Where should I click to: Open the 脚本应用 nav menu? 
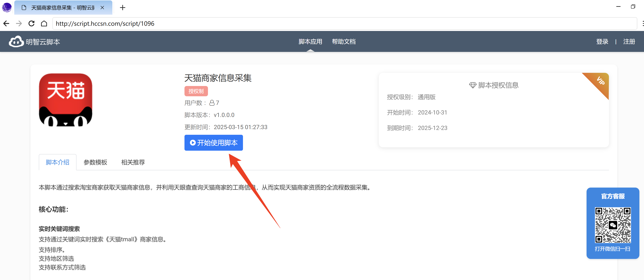[x=310, y=41]
